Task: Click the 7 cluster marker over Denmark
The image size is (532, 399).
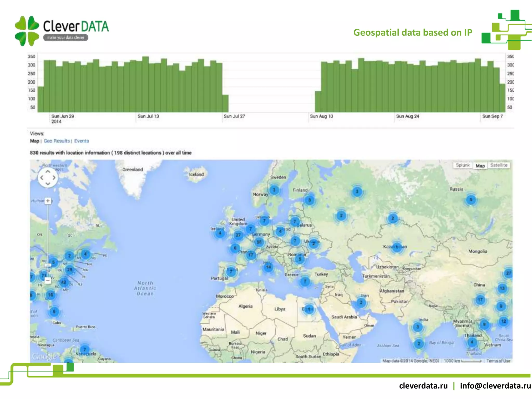Action: pyautogui.click(x=264, y=221)
